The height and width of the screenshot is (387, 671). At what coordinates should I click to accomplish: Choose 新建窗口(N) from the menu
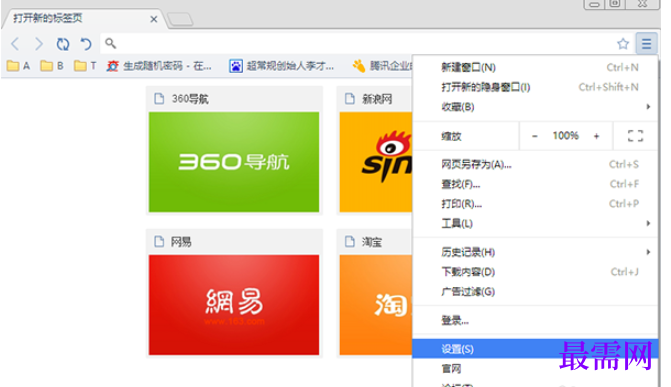(535, 67)
